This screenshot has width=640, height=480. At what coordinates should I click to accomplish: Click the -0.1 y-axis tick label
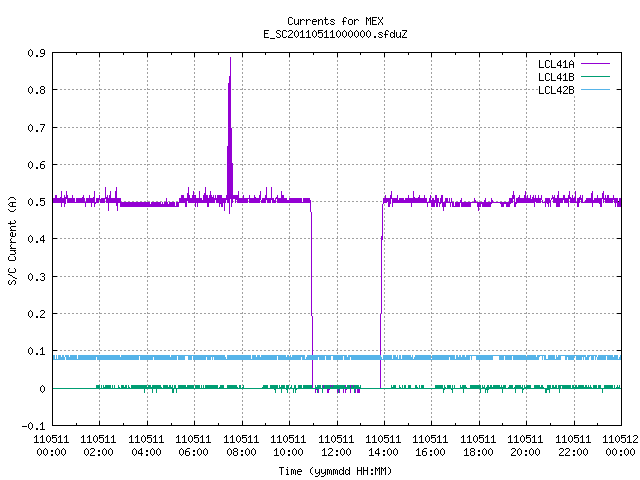tap(33, 426)
